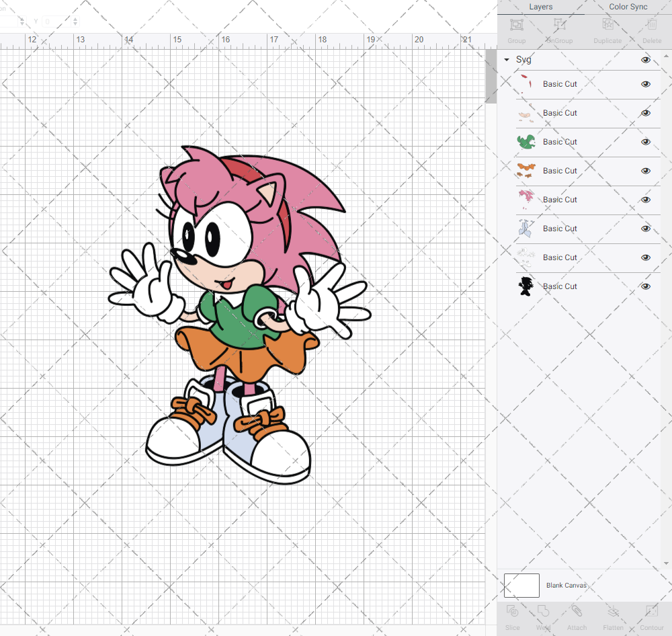Select the white gloves layer thumbnail
Screen dimensions: 672x636
pyautogui.click(x=526, y=257)
